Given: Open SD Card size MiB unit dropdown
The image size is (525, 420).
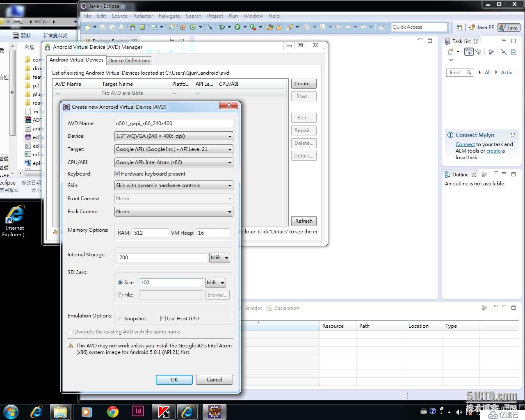Looking at the screenshot, I should (215, 283).
